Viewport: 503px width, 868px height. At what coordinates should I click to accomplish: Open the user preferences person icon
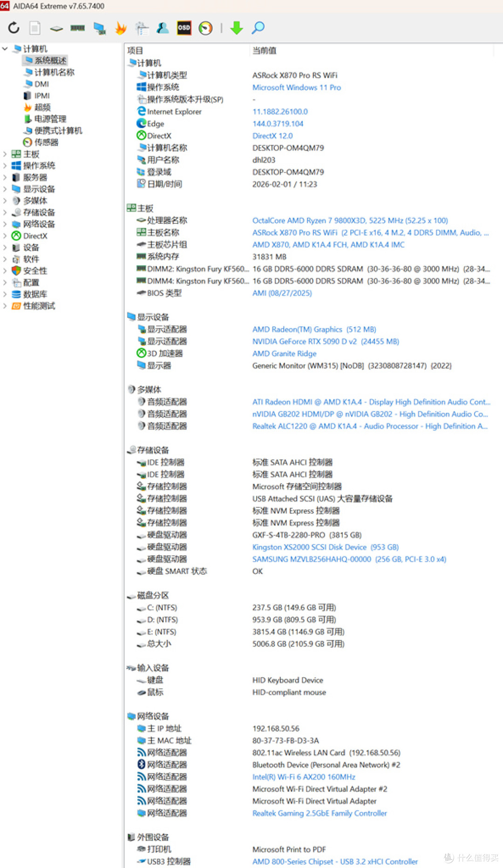click(163, 28)
